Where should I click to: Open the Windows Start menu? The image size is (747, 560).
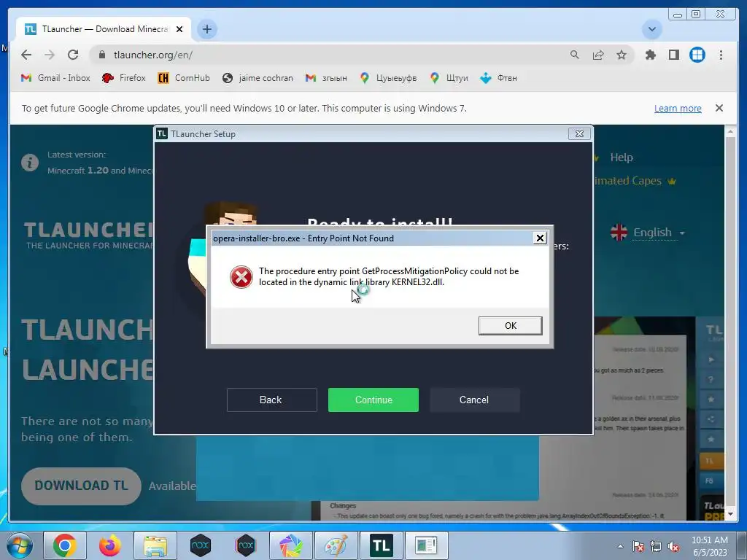[19, 545]
